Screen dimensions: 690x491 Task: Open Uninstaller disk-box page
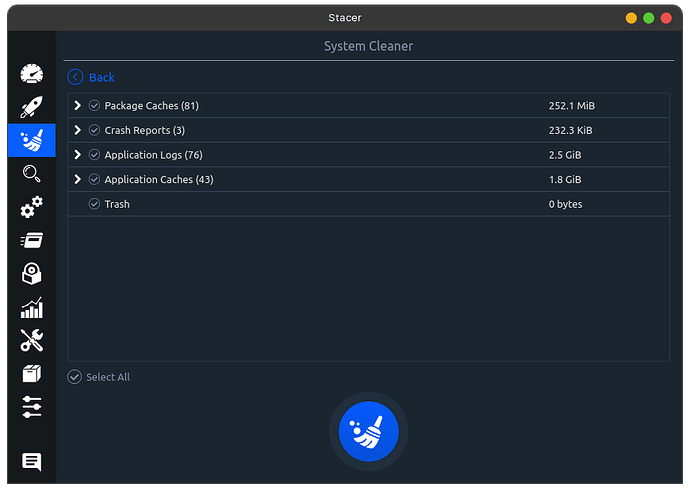pyautogui.click(x=32, y=274)
